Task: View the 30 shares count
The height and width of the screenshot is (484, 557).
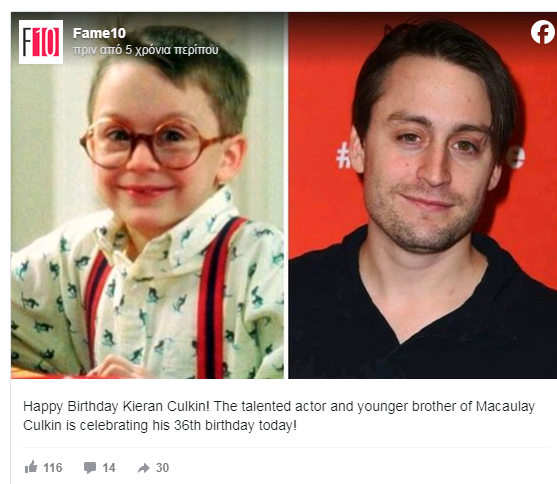Action: click(x=162, y=468)
